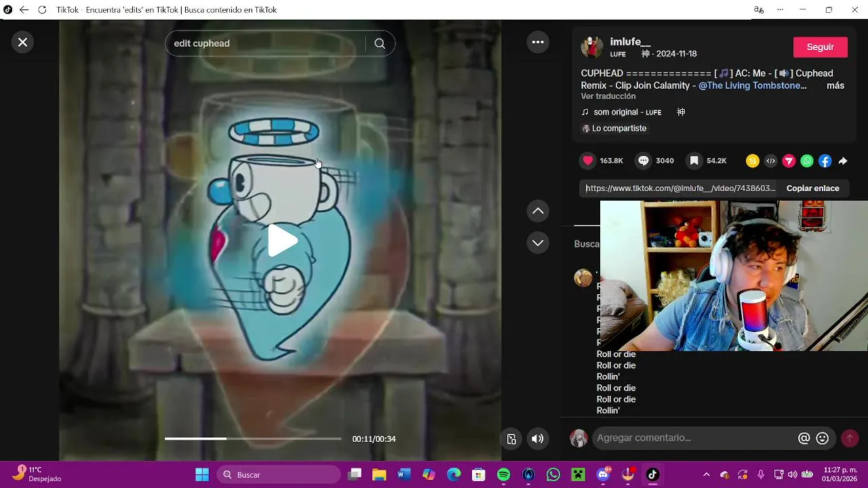Open Spotify in the taskbar

click(x=504, y=474)
